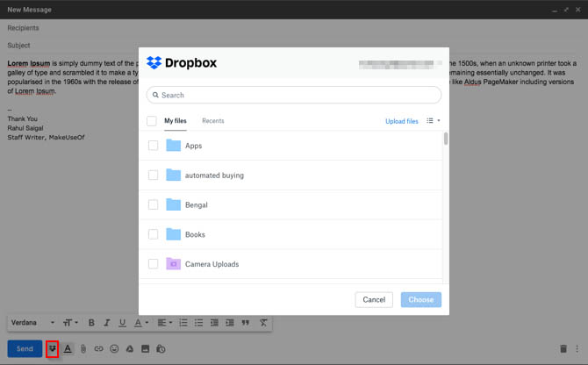Click the Dropbox Search field
Image resolution: width=588 pixels, height=365 pixels.
click(x=294, y=95)
